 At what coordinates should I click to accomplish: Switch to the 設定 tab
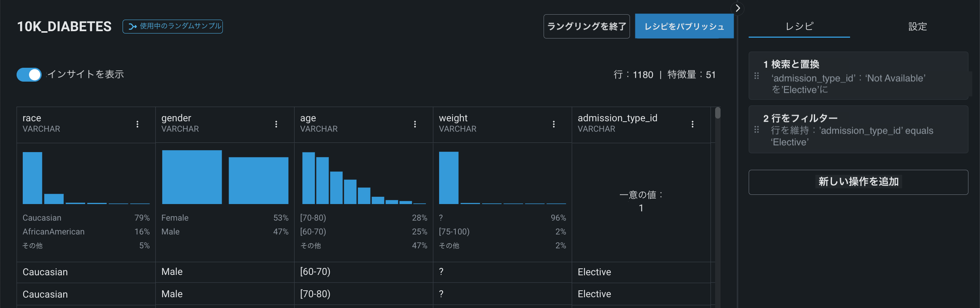pyautogui.click(x=917, y=27)
